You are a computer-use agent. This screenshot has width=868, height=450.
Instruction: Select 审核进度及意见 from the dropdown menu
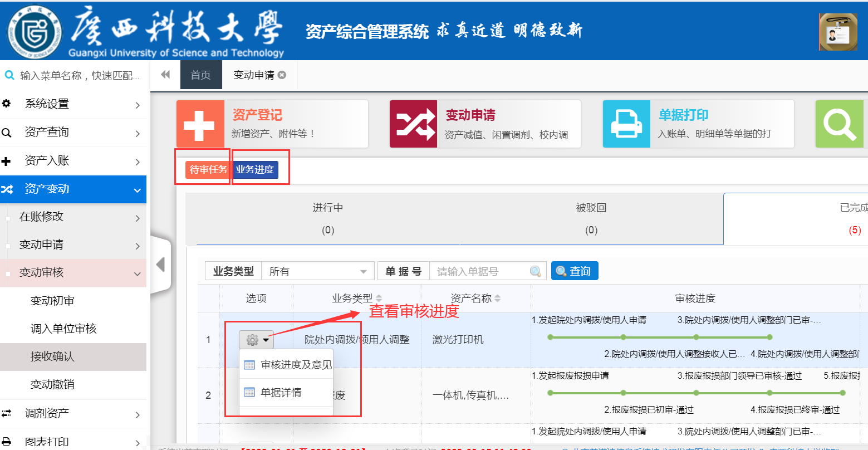296,365
